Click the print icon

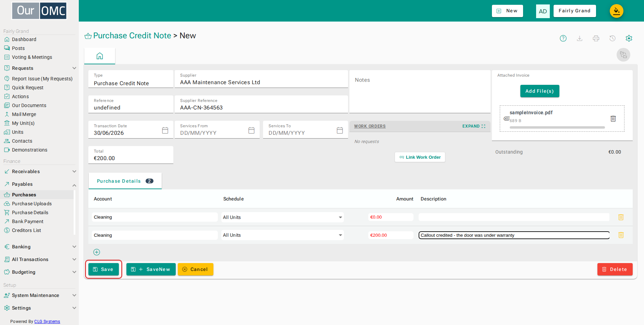coord(596,38)
